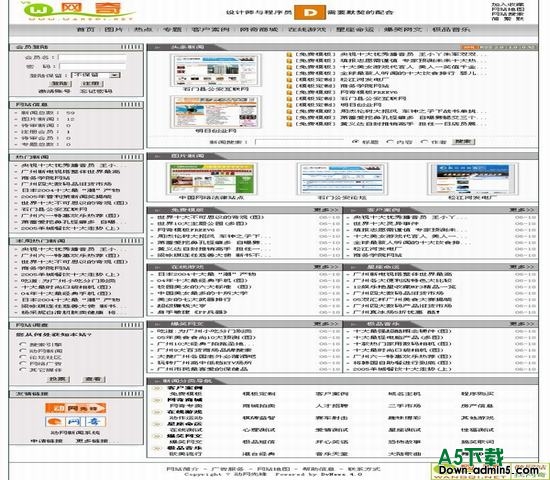Click the folder icon beside 全球最骇人听闻 headline
550x480 pixels.
289,73
